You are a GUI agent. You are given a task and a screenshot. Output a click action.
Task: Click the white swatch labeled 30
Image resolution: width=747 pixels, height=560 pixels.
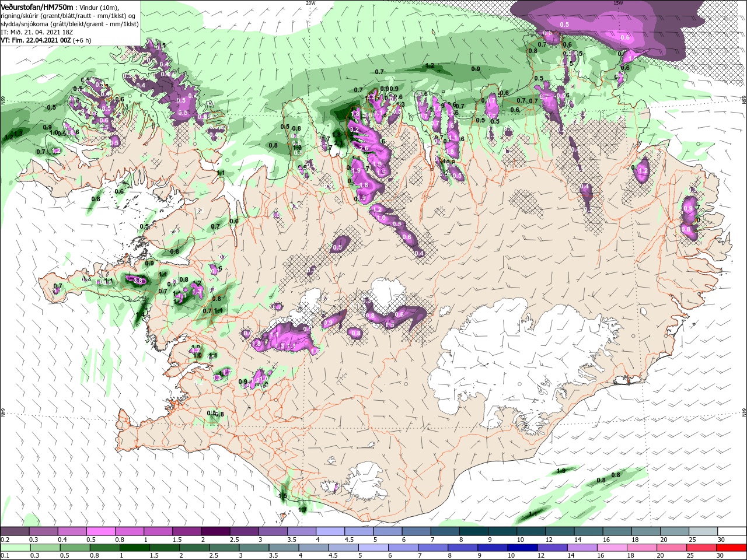pos(732,532)
